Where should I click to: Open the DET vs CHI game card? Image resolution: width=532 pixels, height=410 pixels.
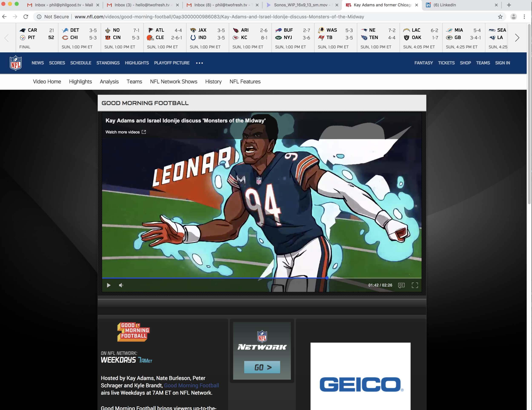79,38
